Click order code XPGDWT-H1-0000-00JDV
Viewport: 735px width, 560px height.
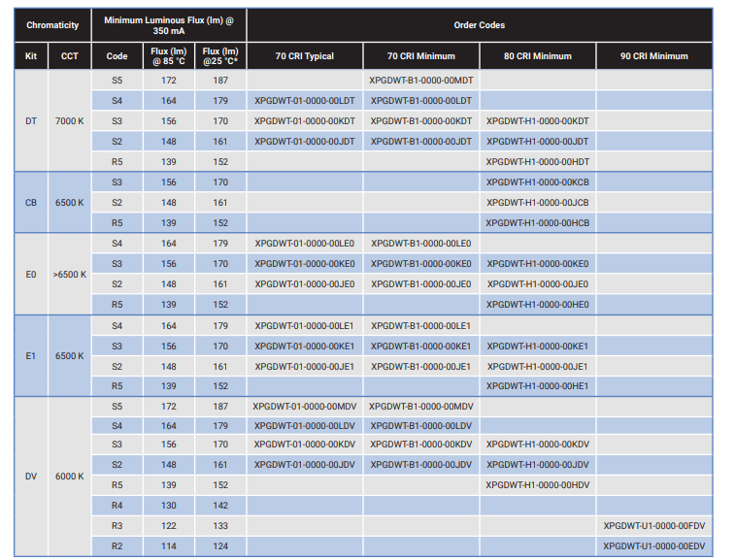pos(538,465)
